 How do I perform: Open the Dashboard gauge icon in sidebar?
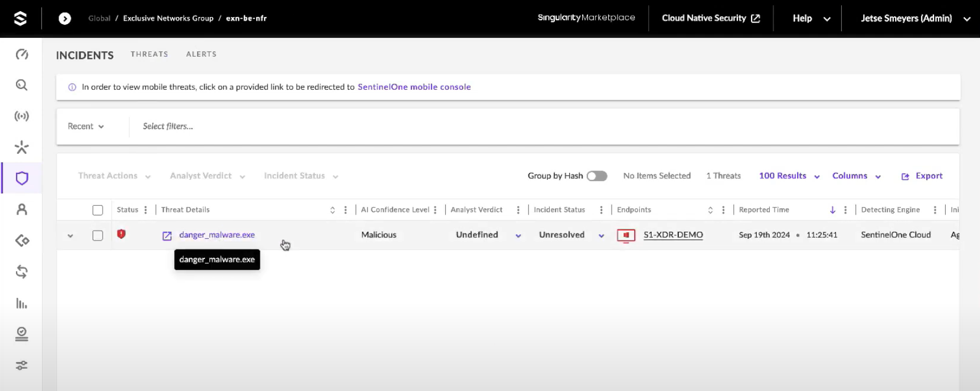click(x=22, y=54)
